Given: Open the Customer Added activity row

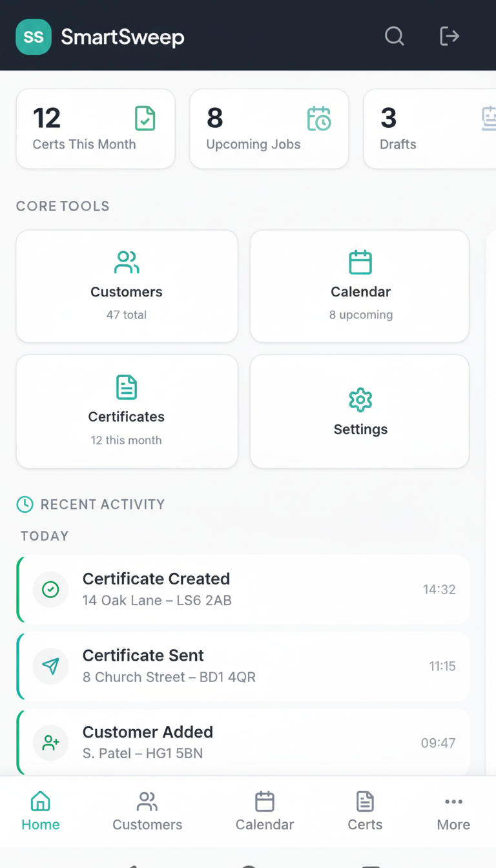Looking at the screenshot, I should 243,742.
